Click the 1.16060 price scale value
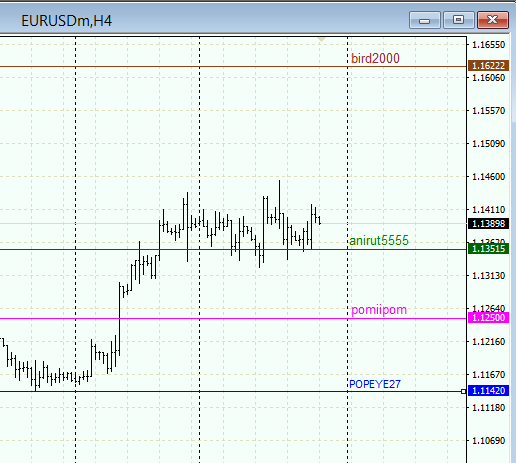This screenshot has height=463, width=516. point(489,78)
